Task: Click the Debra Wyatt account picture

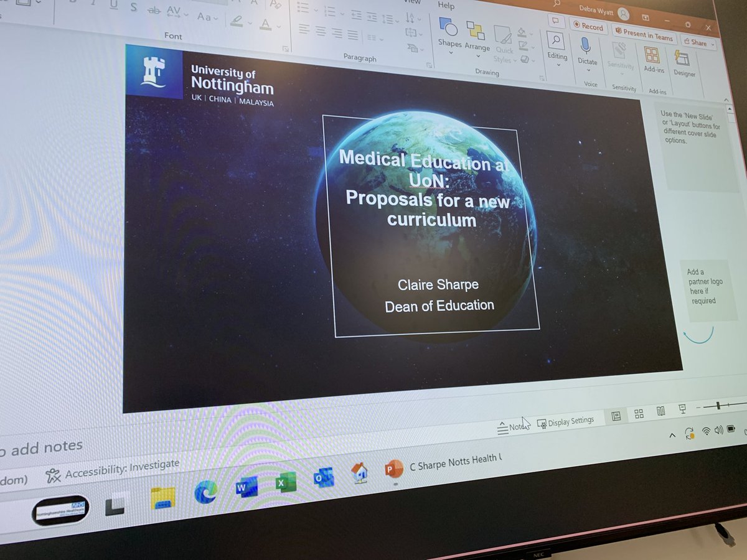Action: [623, 14]
